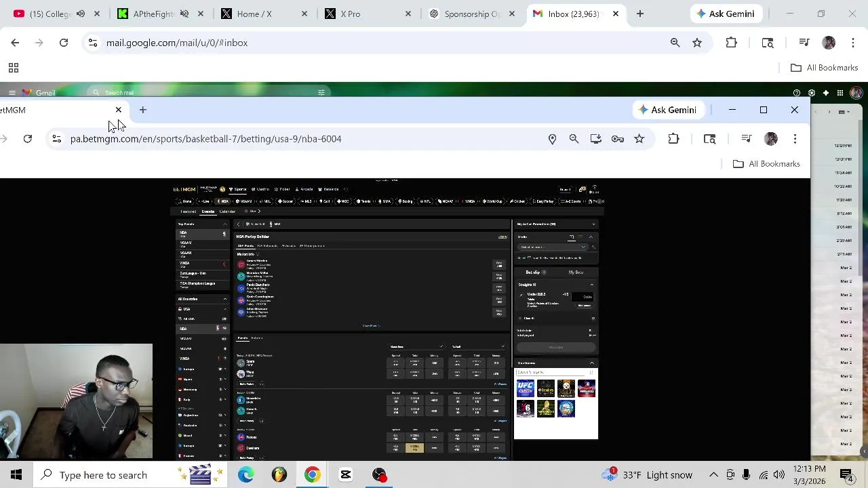Click the BetMGM address bar URL
Viewport: 868px width, 488px height.
[x=205, y=139]
